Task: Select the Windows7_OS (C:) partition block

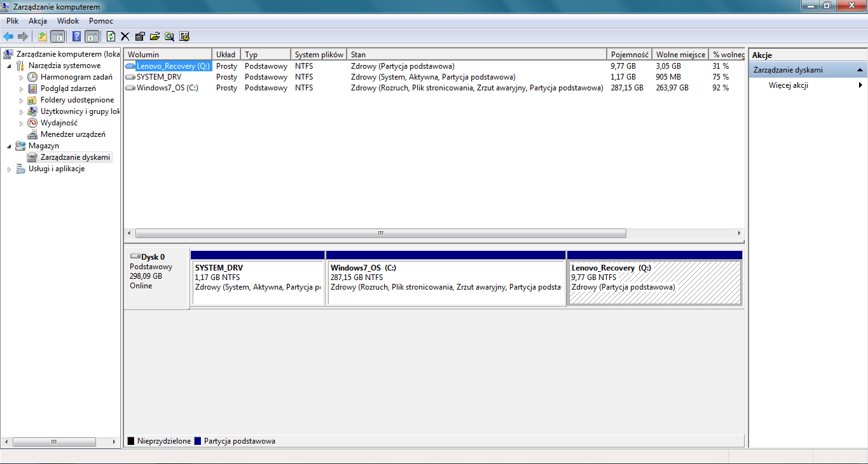Action: click(446, 279)
